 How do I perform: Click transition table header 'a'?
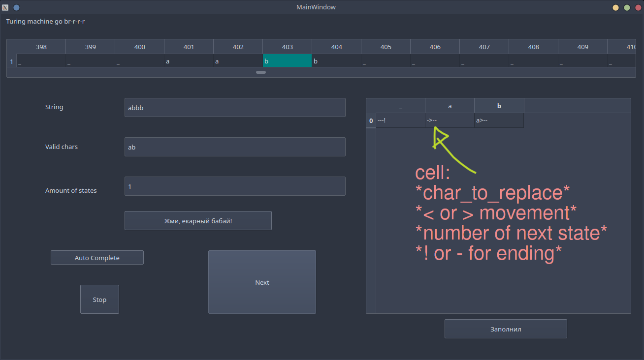(x=450, y=106)
